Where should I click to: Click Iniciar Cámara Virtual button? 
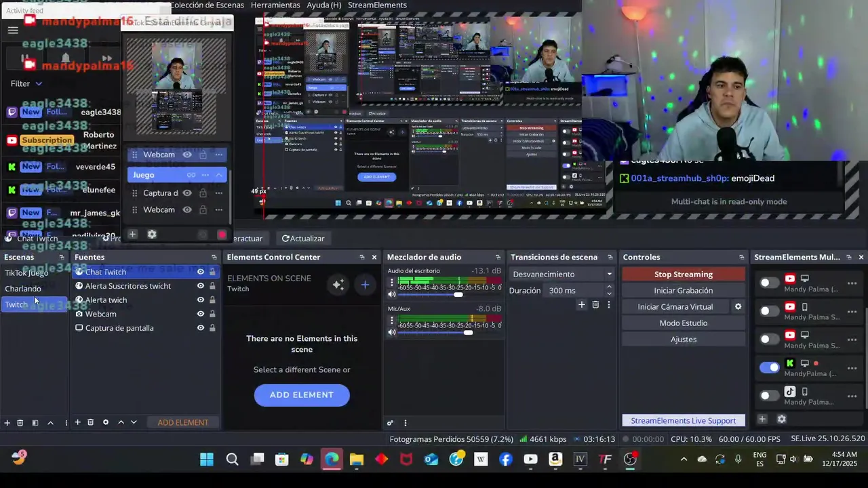[x=675, y=306]
